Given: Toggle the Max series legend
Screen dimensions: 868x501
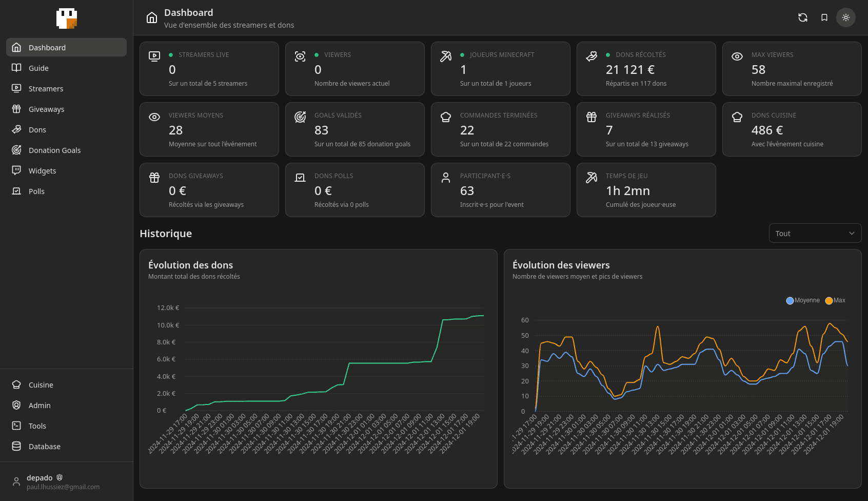Looking at the screenshot, I should pos(835,300).
